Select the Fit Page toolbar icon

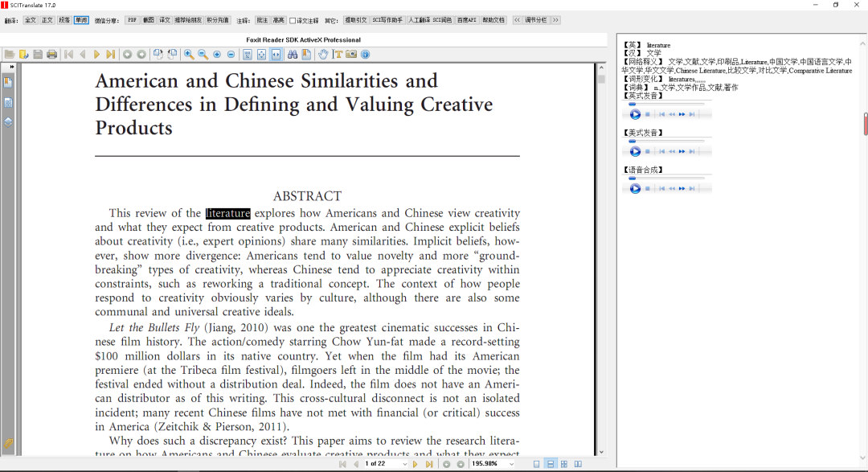(x=261, y=55)
